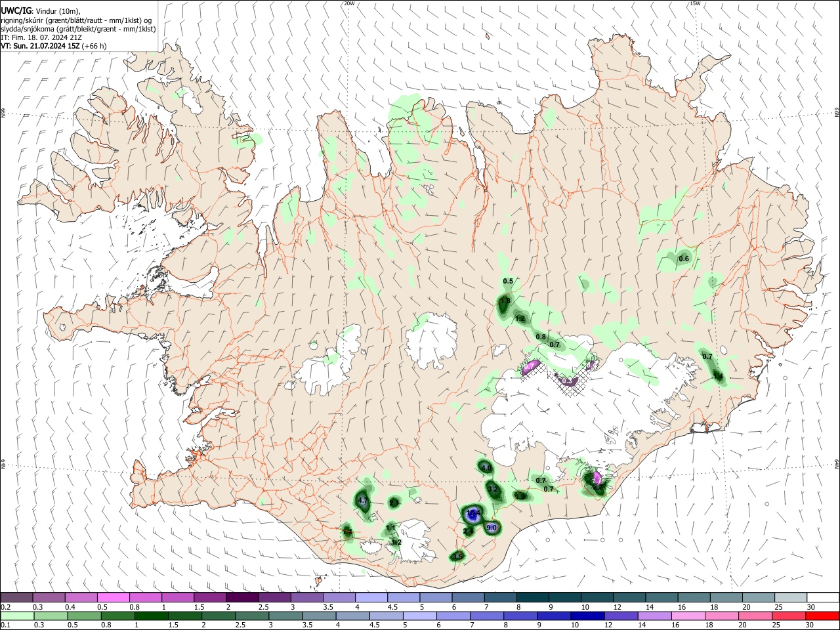Pick the bright pink 0.5–0.8 snow legend swatch
This screenshot has width=840, height=630.
click(x=113, y=598)
